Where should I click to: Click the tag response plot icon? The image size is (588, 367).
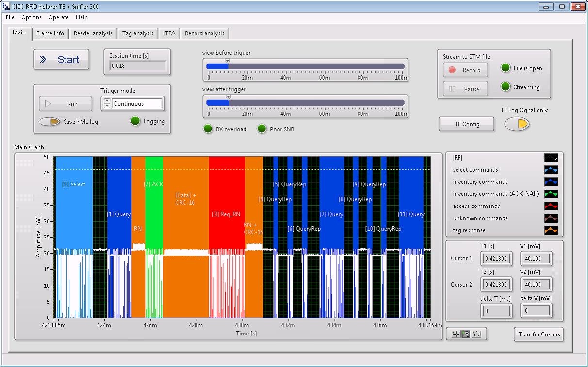coord(551,230)
